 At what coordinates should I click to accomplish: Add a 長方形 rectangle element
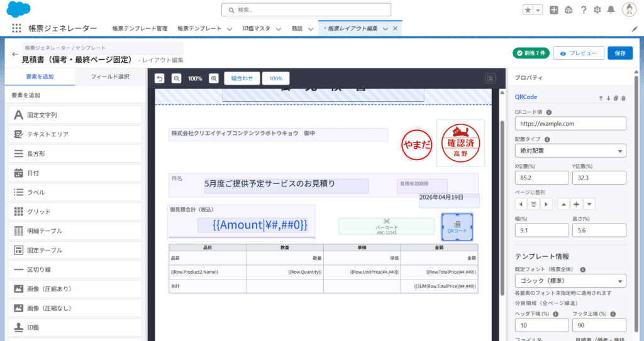(x=75, y=153)
